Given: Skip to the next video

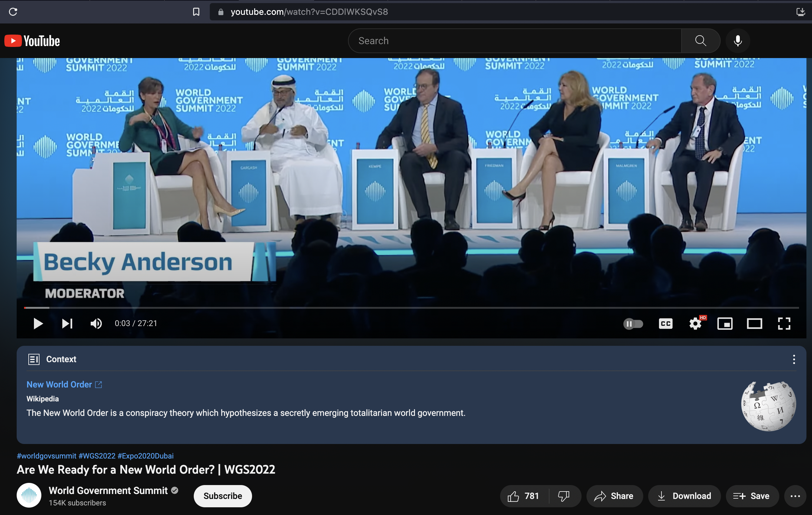Looking at the screenshot, I should pos(67,323).
